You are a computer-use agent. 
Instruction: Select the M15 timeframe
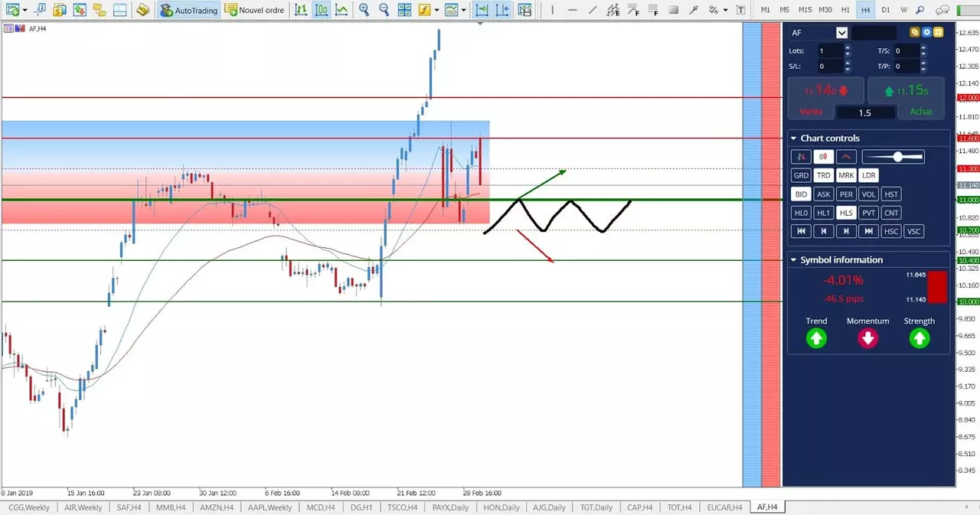tap(805, 10)
